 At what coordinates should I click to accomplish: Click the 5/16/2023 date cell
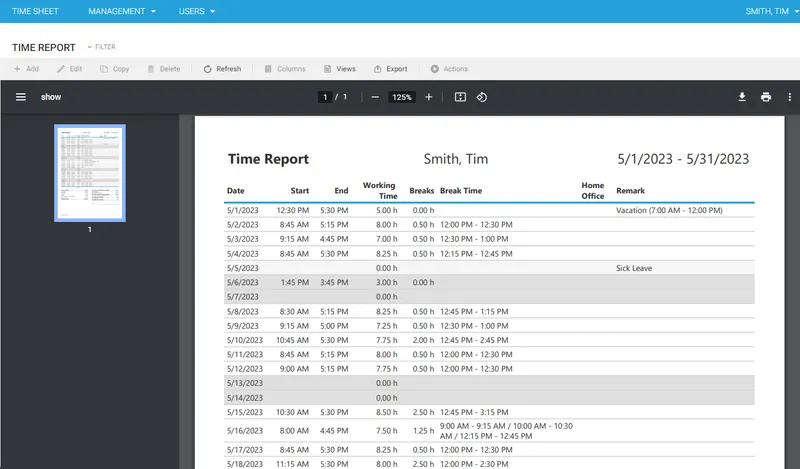245,431
